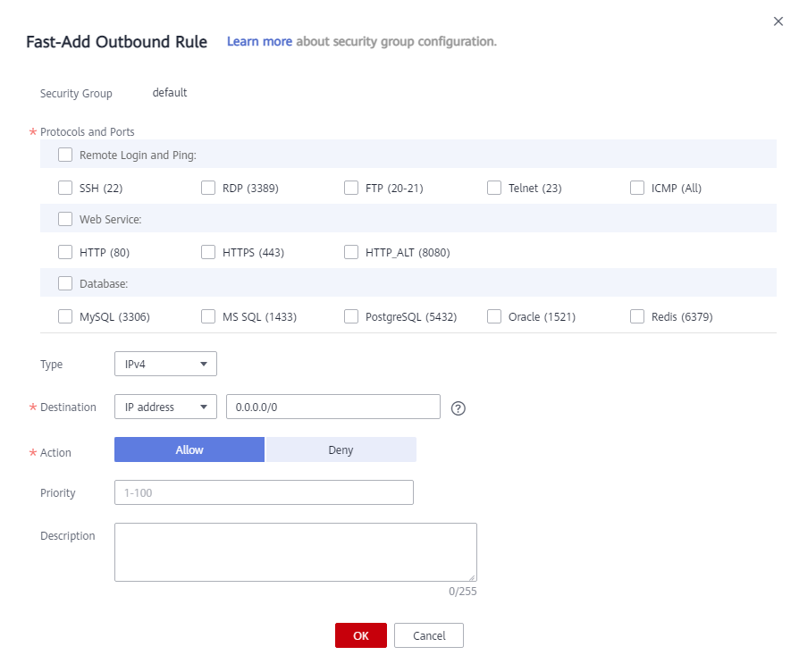Screen dimensions: 799x672
Task: Confirm with the red OK button
Action: tap(361, 635)
